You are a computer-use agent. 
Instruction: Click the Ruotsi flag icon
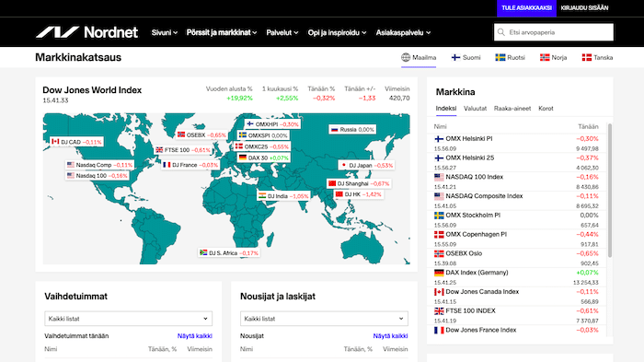[x=500, y=58]
